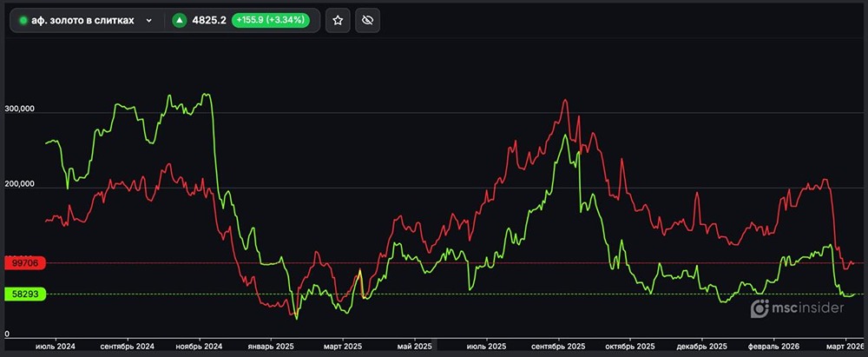Click the 200,000 value axis label
The width and height of the screenshot is (868, 357).
click(20, 184)
